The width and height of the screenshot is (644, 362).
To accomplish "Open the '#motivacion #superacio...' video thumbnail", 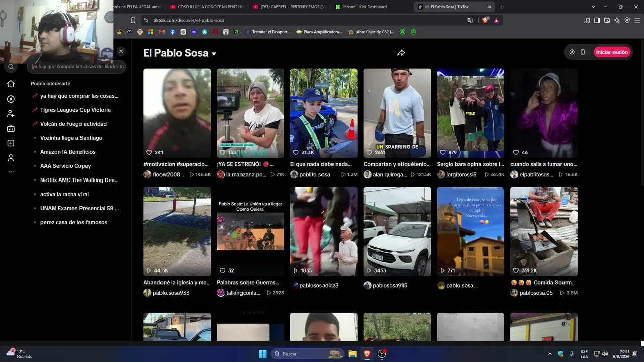I will point(177,113).
